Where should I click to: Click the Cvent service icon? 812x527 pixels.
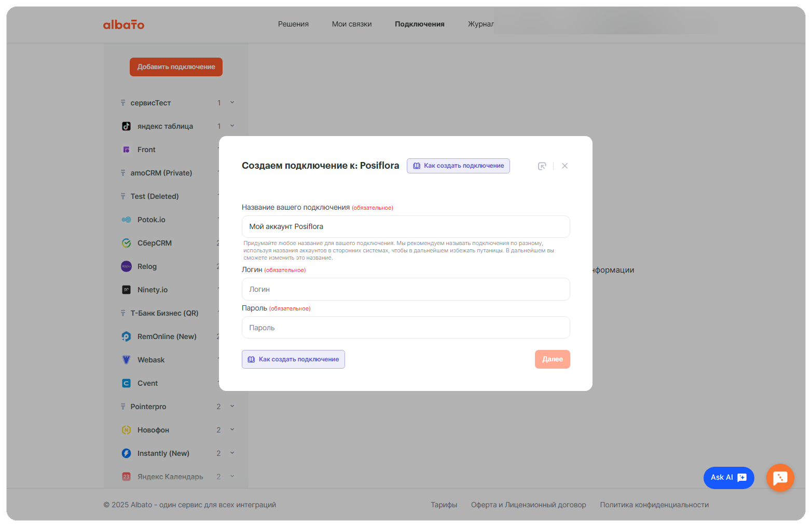[126, 383]
